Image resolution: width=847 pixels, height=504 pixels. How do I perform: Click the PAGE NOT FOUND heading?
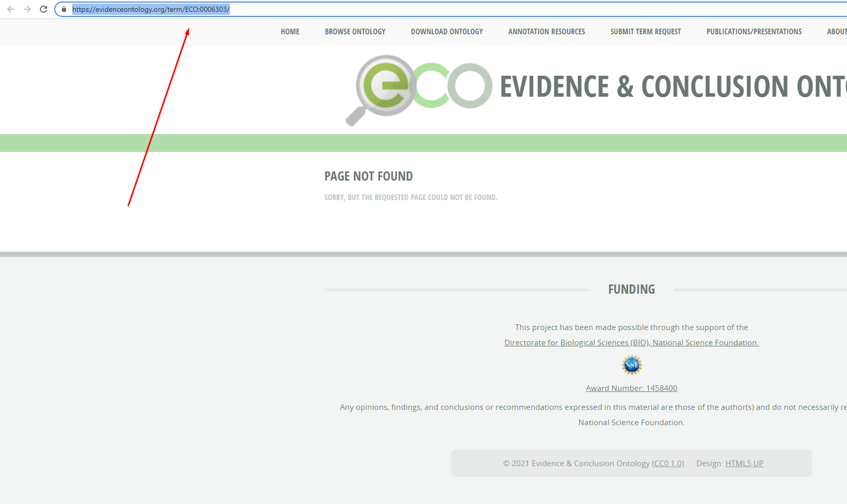(368, 176)
